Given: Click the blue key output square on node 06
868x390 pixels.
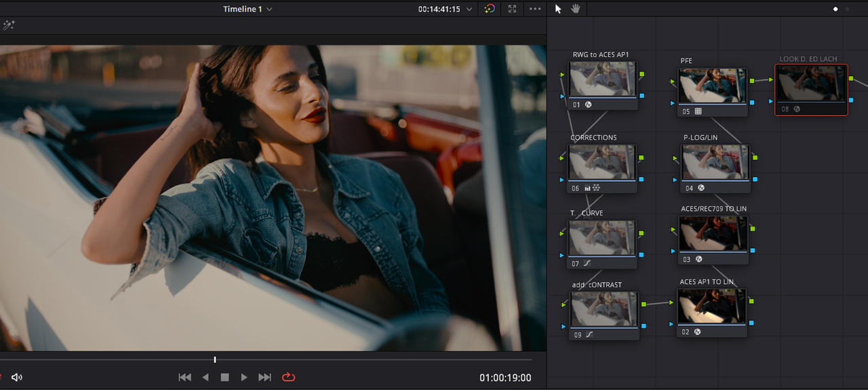Looking at the screenshot, I should tap(642, 180).
